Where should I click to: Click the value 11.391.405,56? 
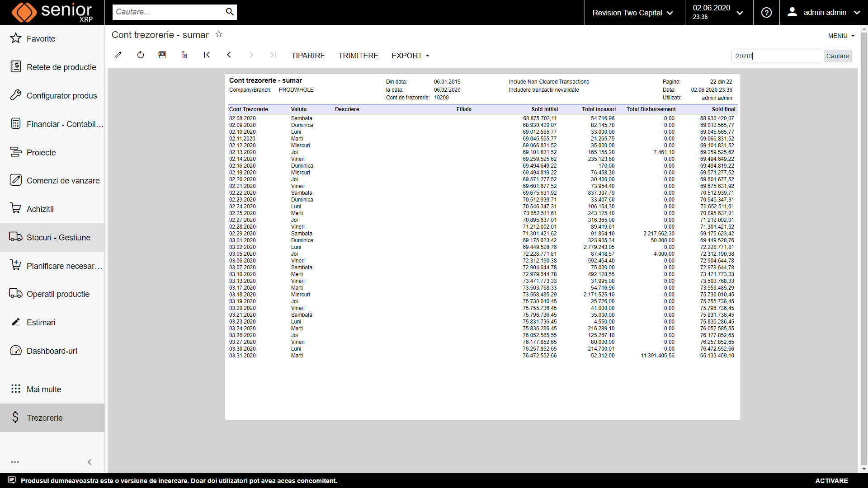point(657,356)
